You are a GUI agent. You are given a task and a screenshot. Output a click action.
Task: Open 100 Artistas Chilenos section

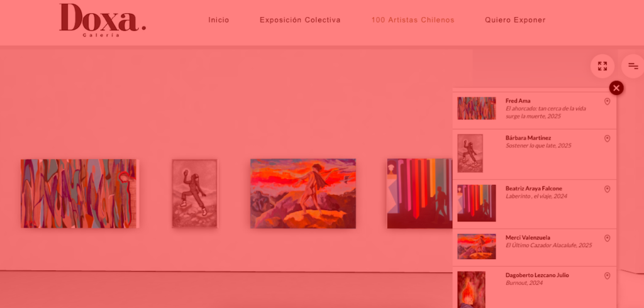click(x=413, y=19)
